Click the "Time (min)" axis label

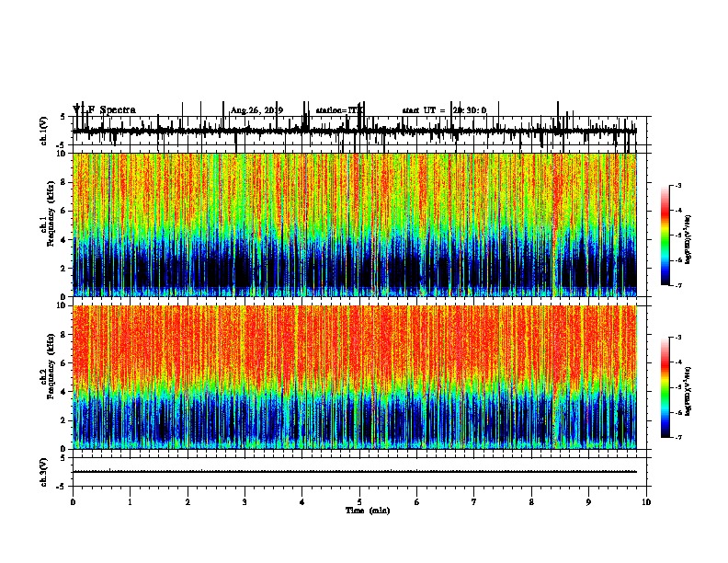tap(368, 511)
